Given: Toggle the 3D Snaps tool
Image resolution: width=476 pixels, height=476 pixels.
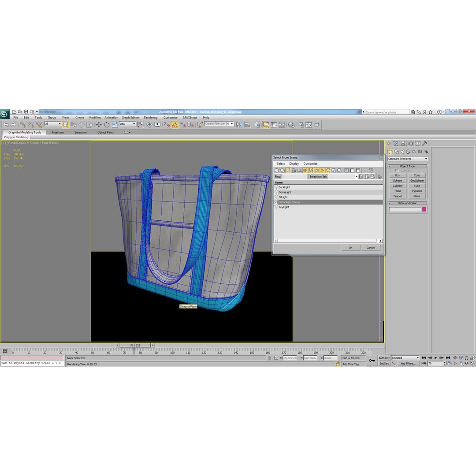Looking at the screenshot, I should tap(167, 125).
